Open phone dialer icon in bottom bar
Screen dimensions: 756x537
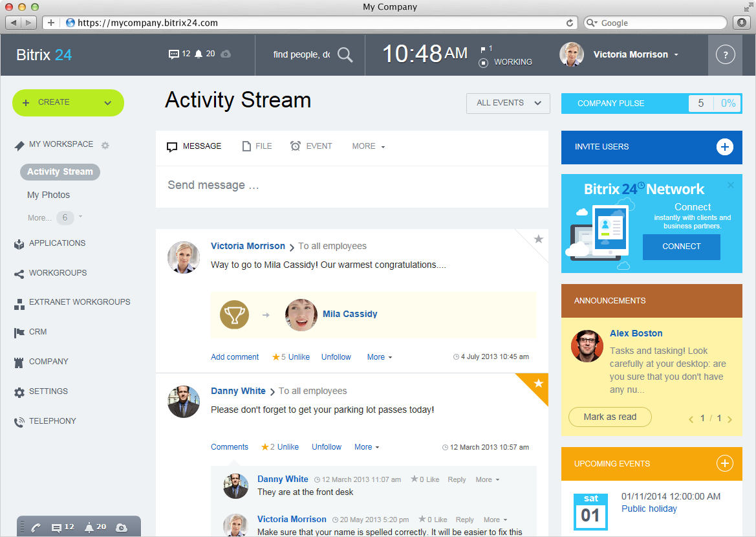point(36,528)
